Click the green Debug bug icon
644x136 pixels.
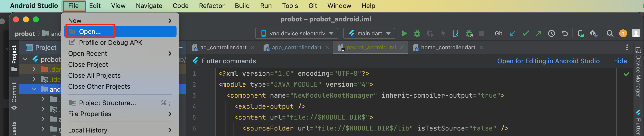click(417, 33)
